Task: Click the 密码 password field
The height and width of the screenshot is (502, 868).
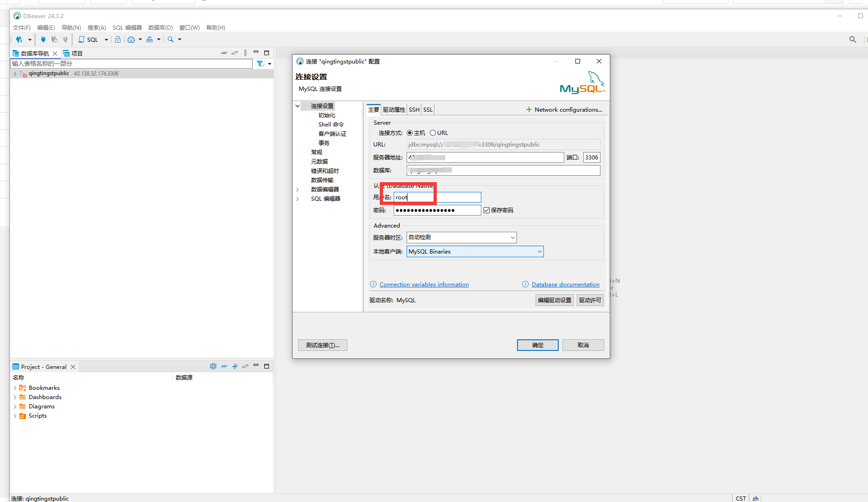Action: pos(437,210)
